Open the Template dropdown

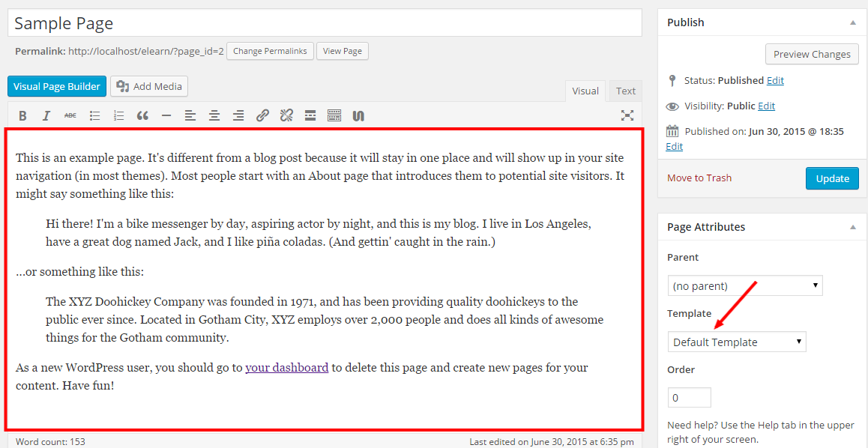tap(736, 342)
